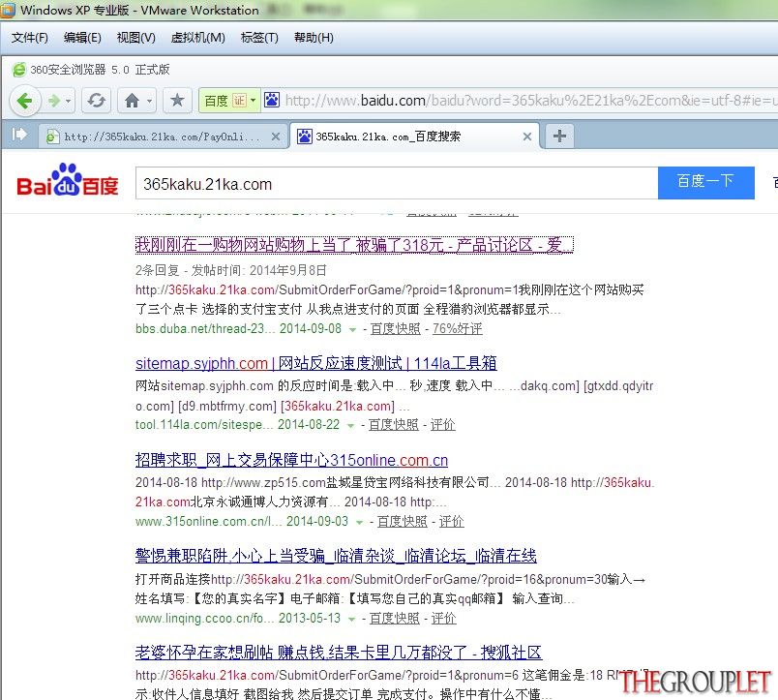Click into the Baidu search input box
778x700 pixels.
397,184
